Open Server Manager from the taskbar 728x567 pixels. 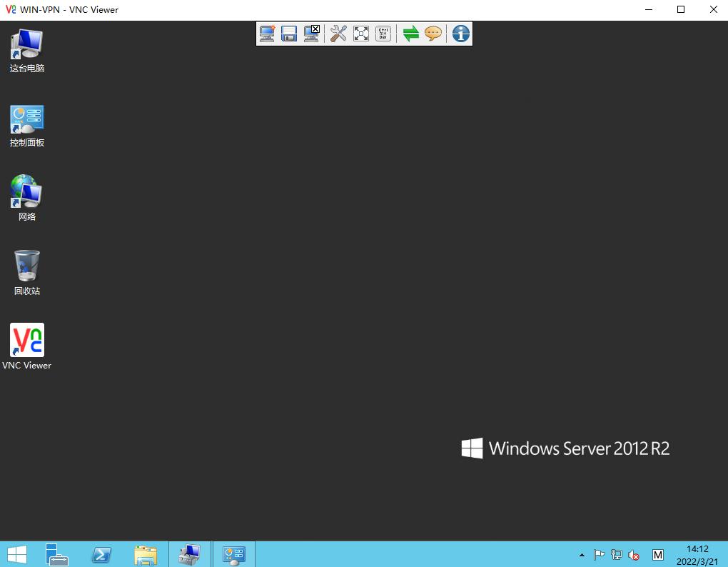(x=56, y=554)
